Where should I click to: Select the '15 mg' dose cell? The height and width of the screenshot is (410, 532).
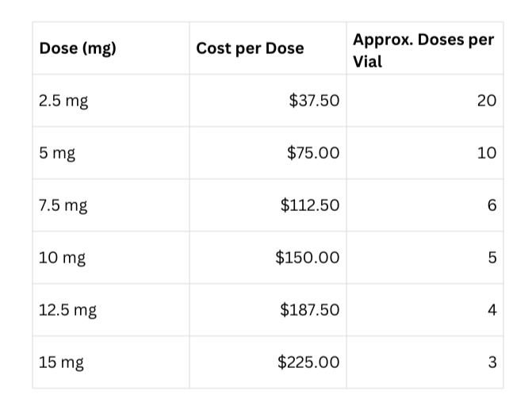[x=111, y=362]
